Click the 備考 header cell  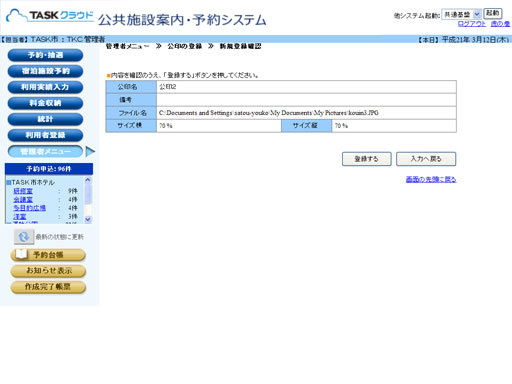tap(131, 100)
